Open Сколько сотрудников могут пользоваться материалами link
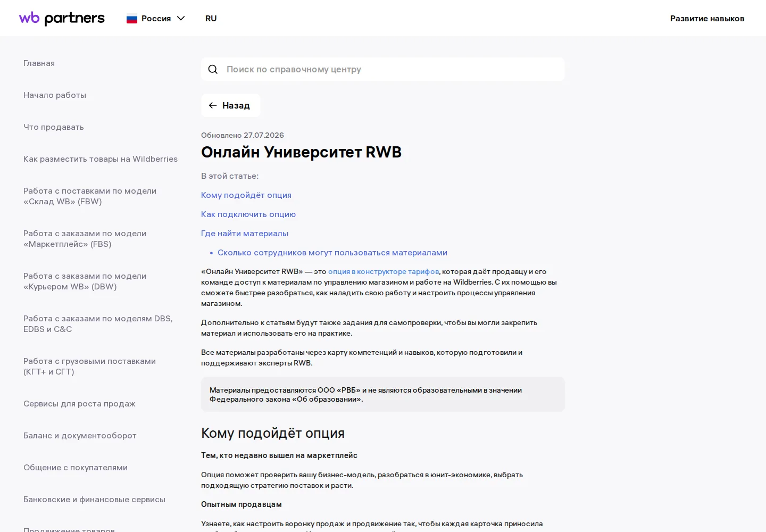The height and width of the screenshot is (532, 766). coord(332,253)
